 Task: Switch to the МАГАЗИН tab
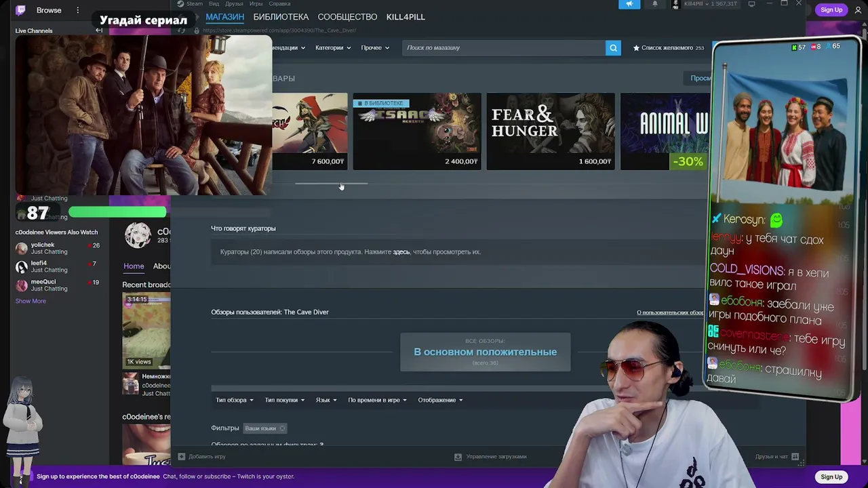pyautogui.click(x=224, y=17)
